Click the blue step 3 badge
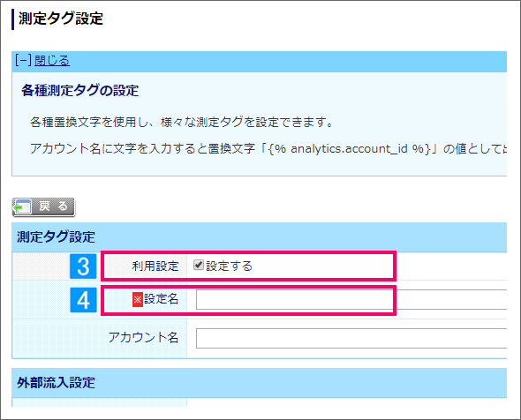 83,266
